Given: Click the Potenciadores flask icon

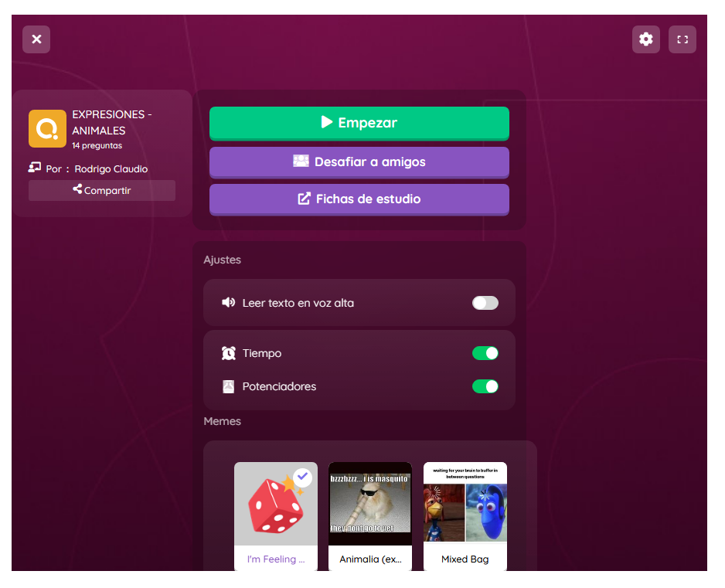Looking at the screenshot, I should [x=229, y=386].
